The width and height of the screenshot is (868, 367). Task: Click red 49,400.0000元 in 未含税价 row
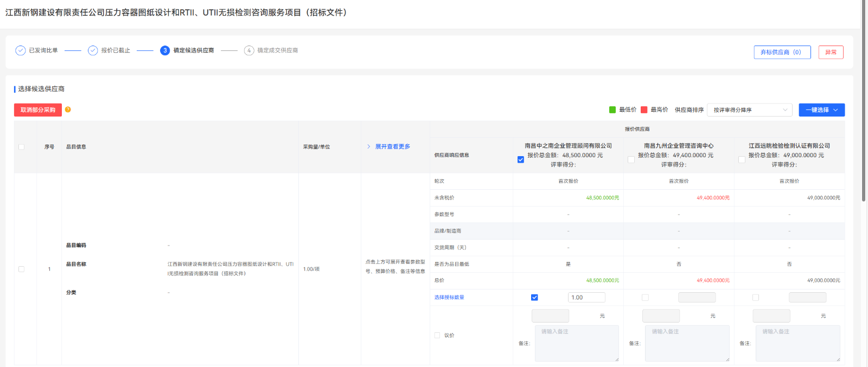point(713,198)
